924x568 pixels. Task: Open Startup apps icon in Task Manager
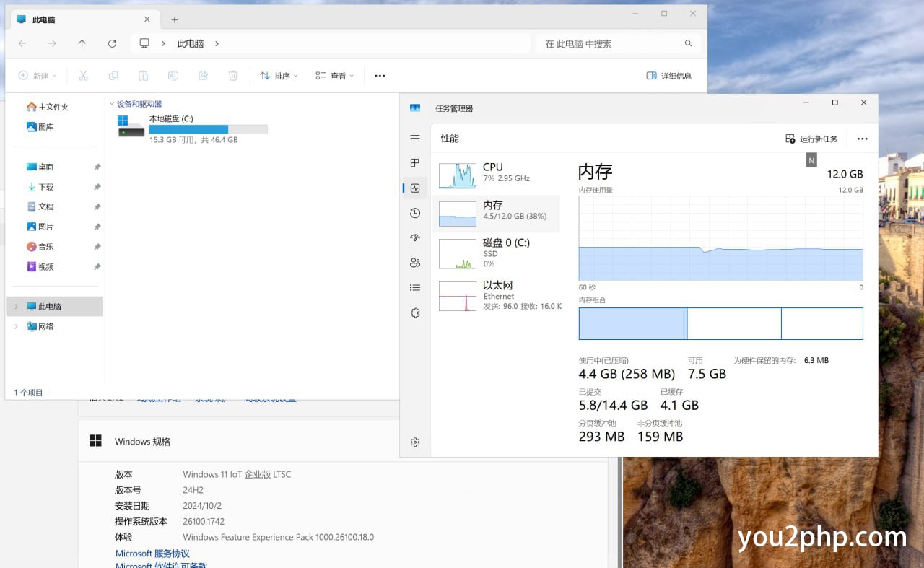pos(415,237)
